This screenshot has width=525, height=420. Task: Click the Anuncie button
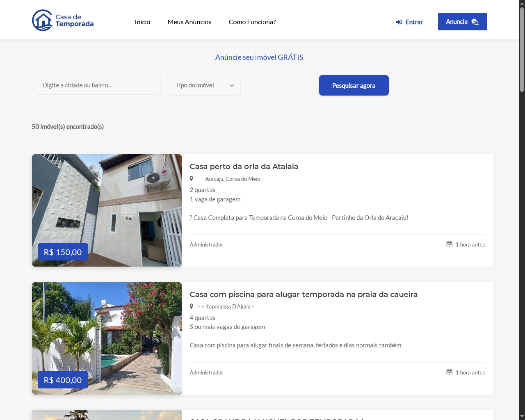click(x=463, y=22)
